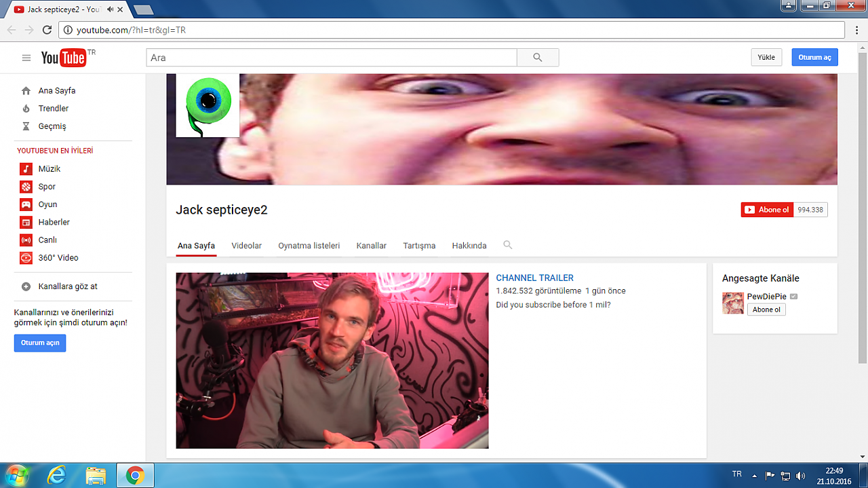The image size is (868, 488).
Task: Click the network tray icon
Action: pyautogui.click(x=785, y=476)
